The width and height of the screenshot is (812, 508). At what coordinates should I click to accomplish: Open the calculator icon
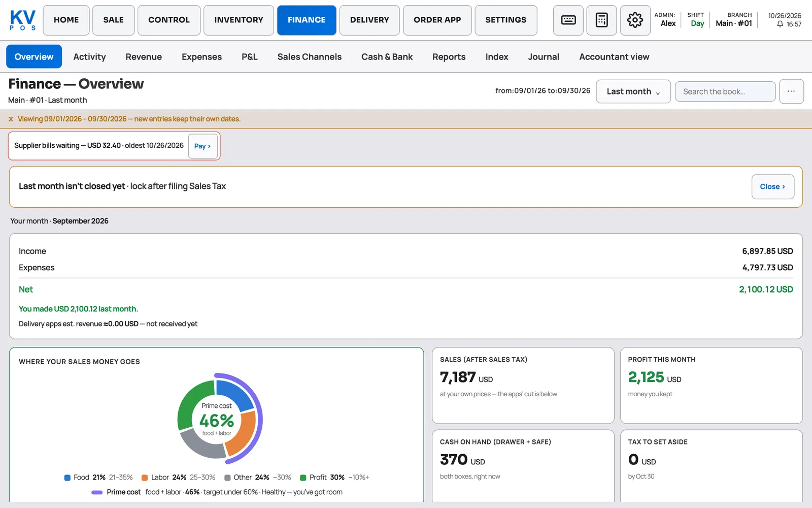click(x=601, y=20)
